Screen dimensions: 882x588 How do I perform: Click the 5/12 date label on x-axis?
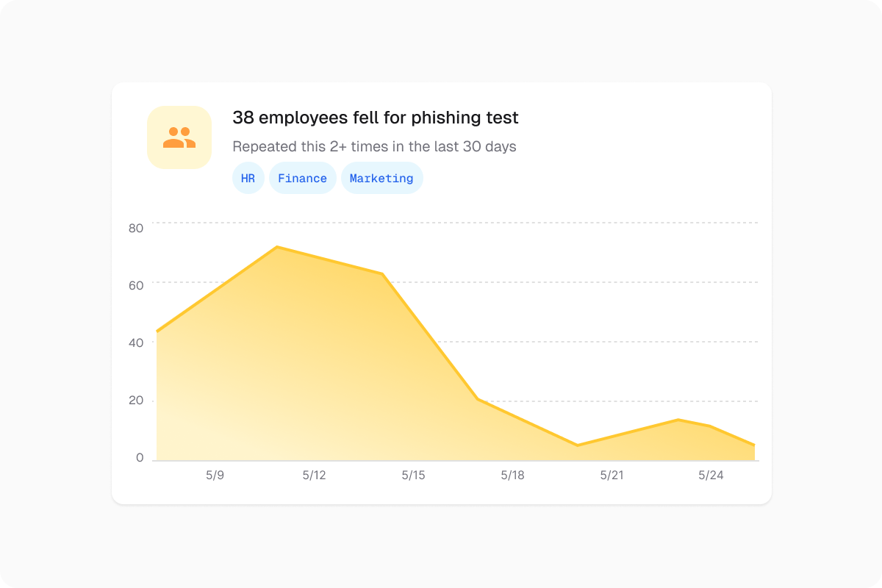tap(314, 476)
